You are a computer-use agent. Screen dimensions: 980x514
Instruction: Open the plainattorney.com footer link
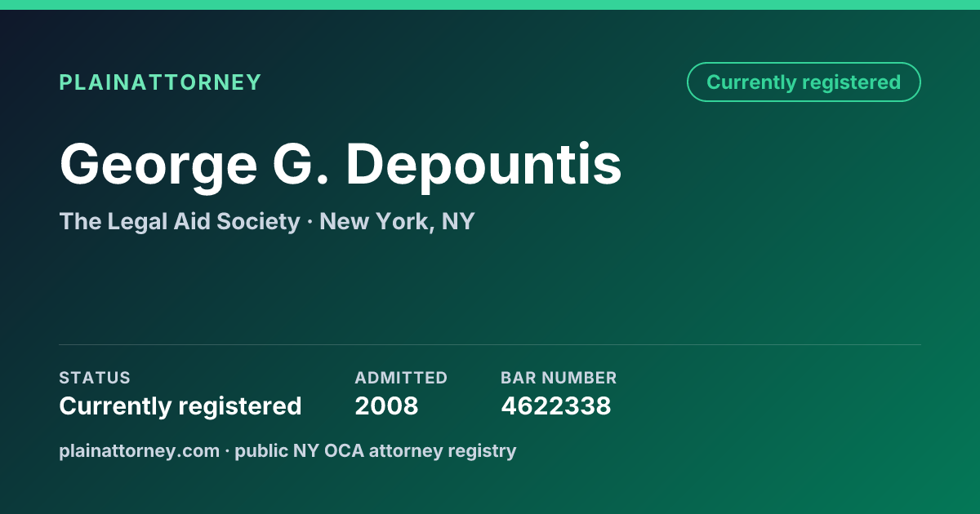pos(139,450)
